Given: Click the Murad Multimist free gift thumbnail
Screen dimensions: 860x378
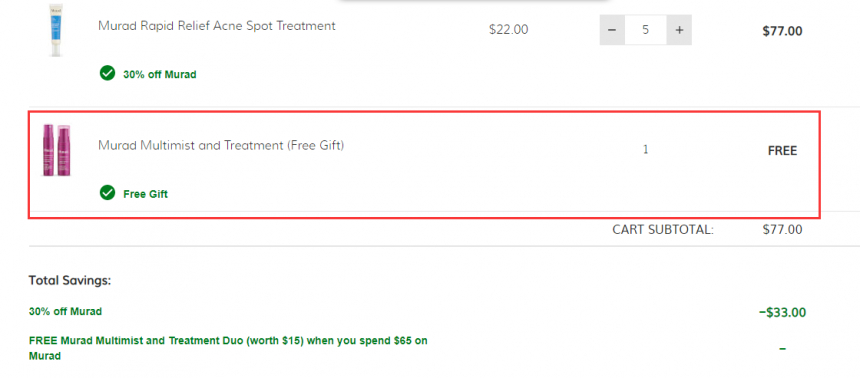Looking at the screenshot, I should pos(57,150).
